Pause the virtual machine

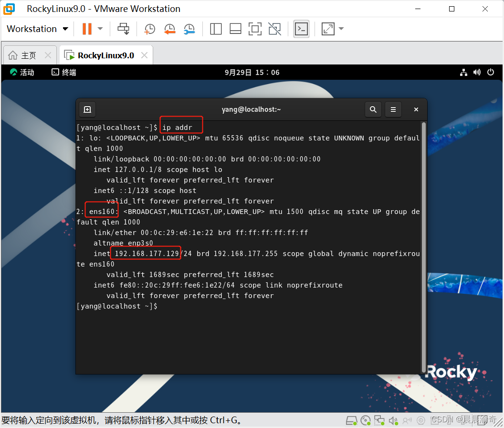coord(87,29)
